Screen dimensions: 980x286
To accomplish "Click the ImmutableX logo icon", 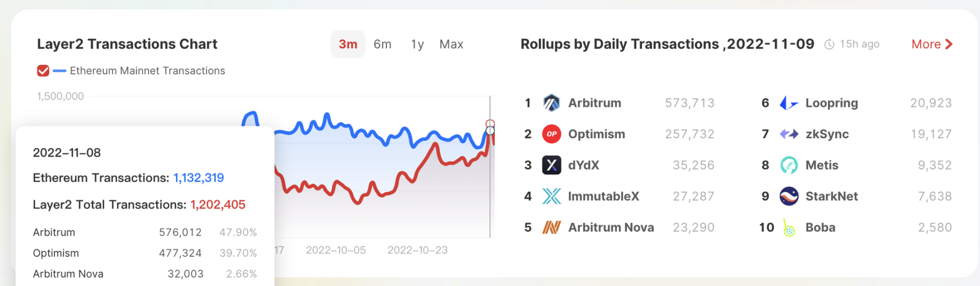I will pos(552,196).
